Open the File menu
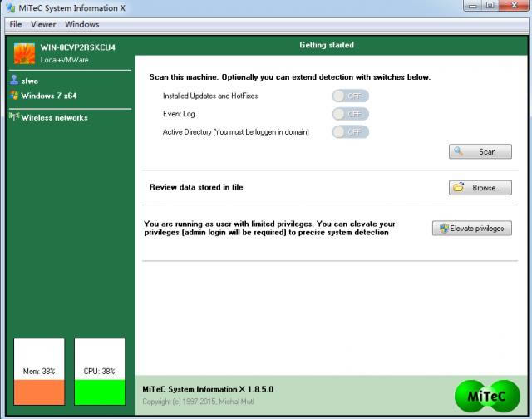The image size is (532, 419). [15, 24]
